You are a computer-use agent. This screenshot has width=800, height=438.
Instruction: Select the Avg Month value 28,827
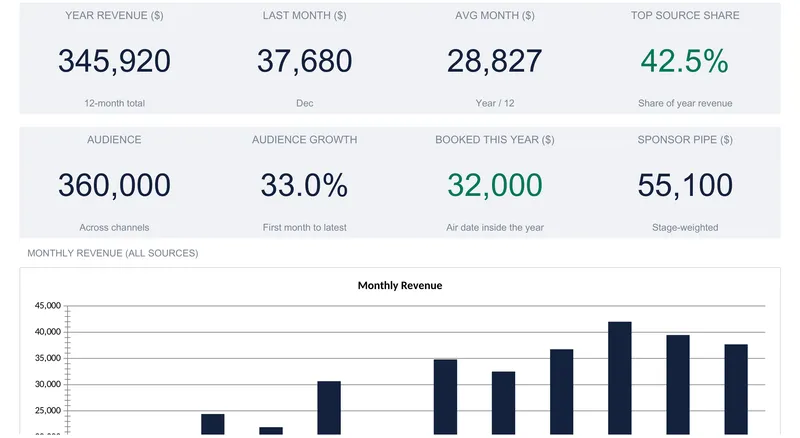494,61
